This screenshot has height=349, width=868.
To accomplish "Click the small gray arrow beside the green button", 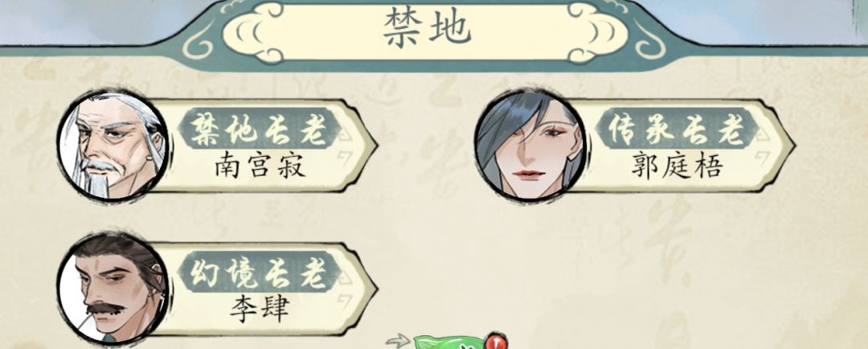I will click(x=398, y=341).
